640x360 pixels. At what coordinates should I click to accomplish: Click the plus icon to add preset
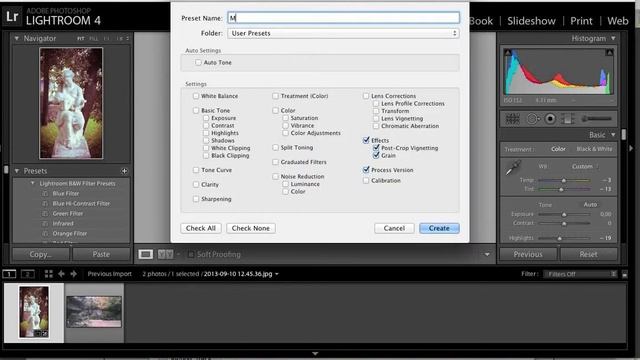[124, 171]
